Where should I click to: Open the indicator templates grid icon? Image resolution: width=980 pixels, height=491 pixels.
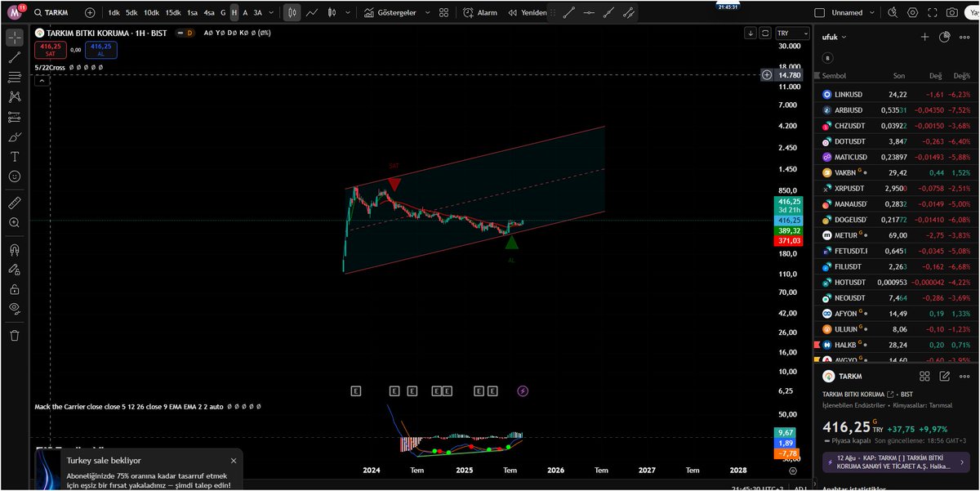443,13
